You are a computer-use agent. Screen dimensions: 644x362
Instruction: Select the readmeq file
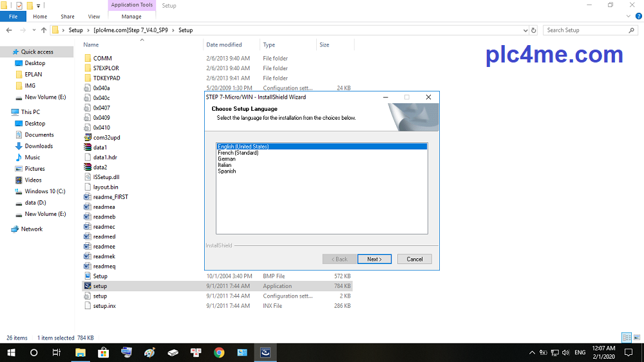104,266
